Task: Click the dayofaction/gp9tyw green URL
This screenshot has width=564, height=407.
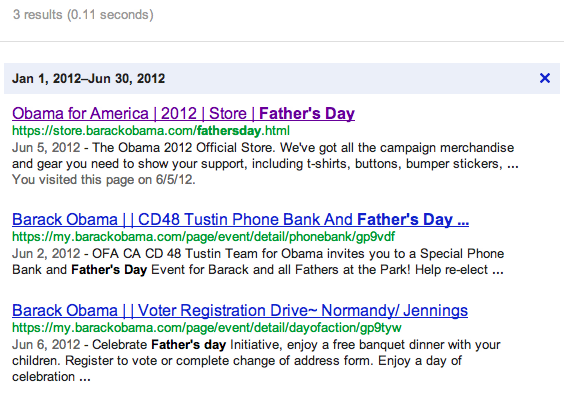Action: (x=207, y=328)
